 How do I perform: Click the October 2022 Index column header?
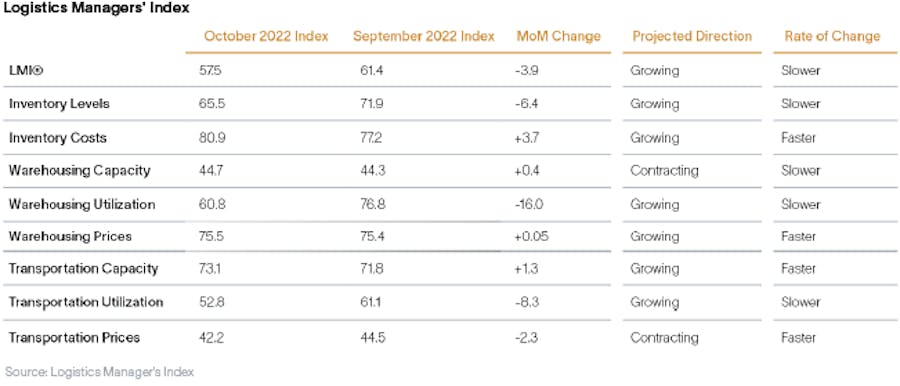(x=266, y=36)
